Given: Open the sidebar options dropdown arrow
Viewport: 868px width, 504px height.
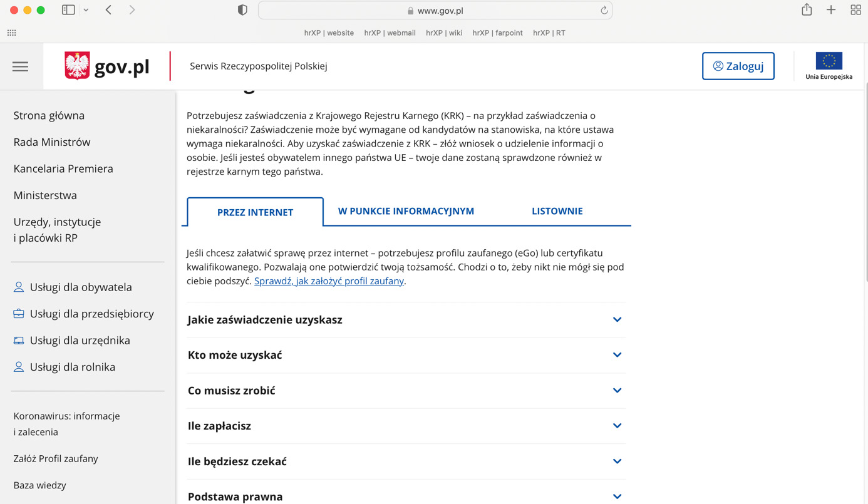Looking at the screenshot, I should 86,10.
